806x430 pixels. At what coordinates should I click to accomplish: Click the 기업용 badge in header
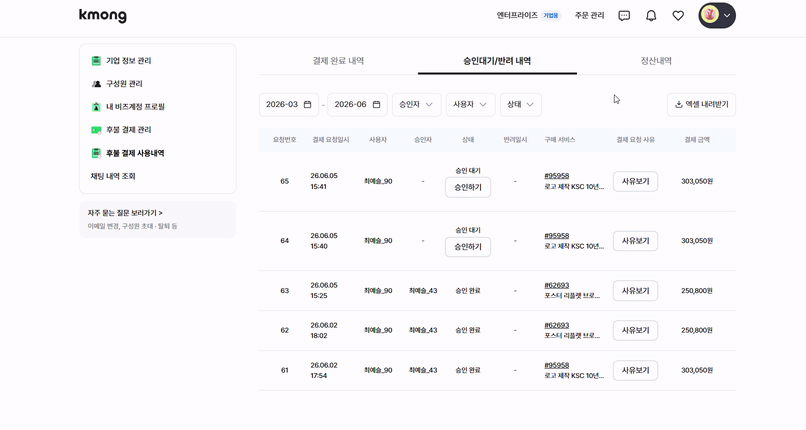pos(551,15)
